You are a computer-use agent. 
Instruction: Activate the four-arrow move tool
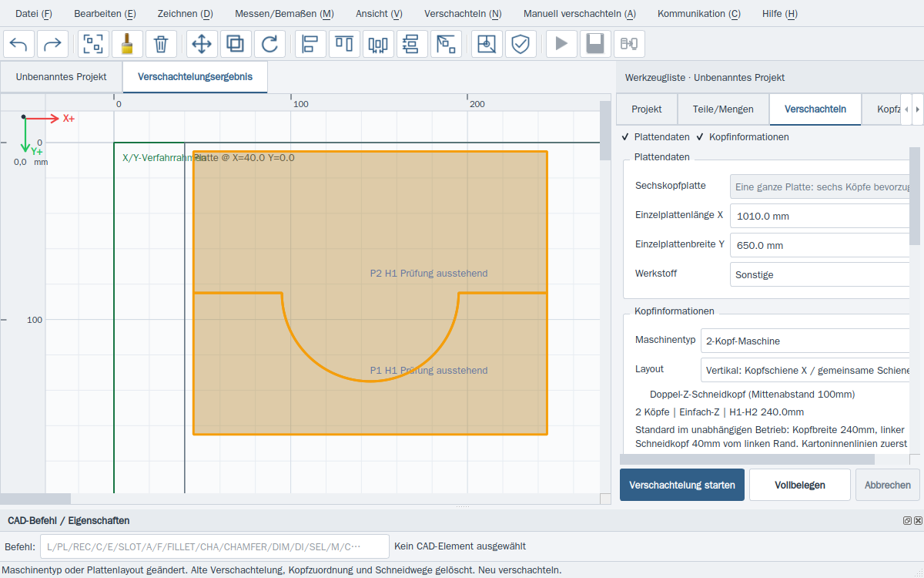coord(202,44)
